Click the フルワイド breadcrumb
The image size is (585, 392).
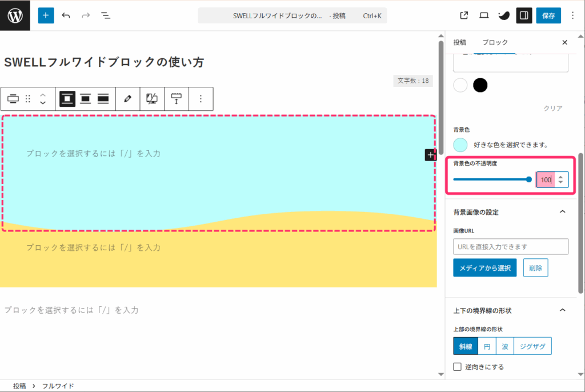click(58, 386)
